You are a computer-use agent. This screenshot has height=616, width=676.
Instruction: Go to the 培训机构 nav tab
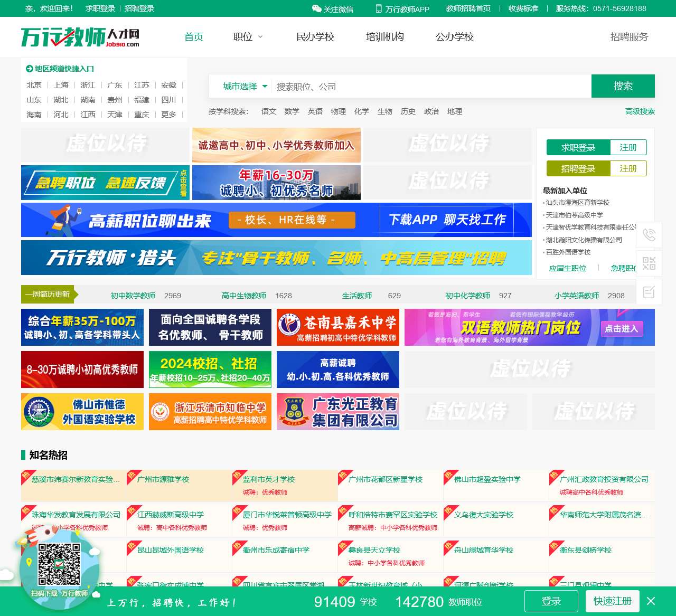[x=384, y=37]
